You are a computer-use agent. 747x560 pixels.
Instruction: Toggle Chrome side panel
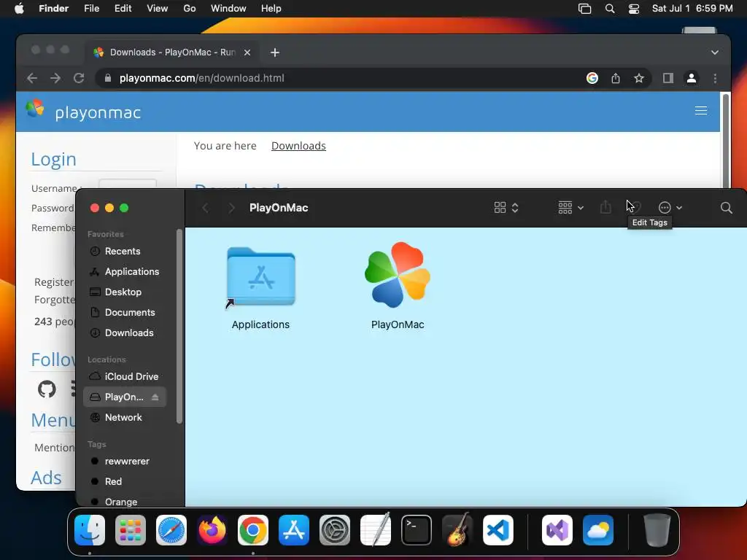pos(668,78)
